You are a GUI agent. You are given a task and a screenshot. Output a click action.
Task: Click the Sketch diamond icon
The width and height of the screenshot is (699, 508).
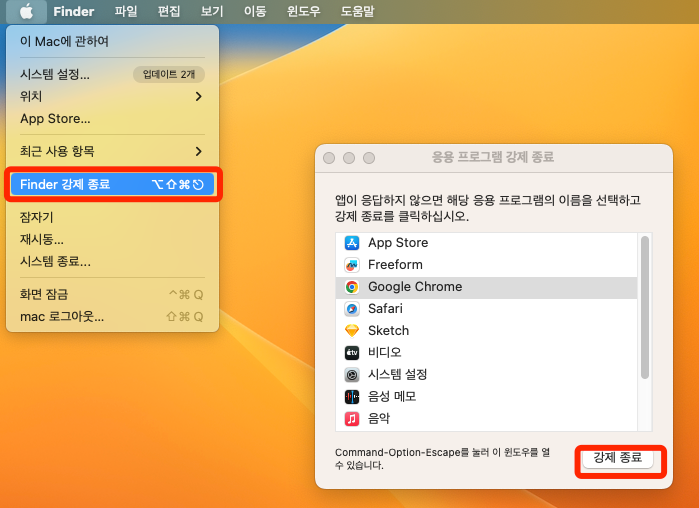tap(352, 331)
